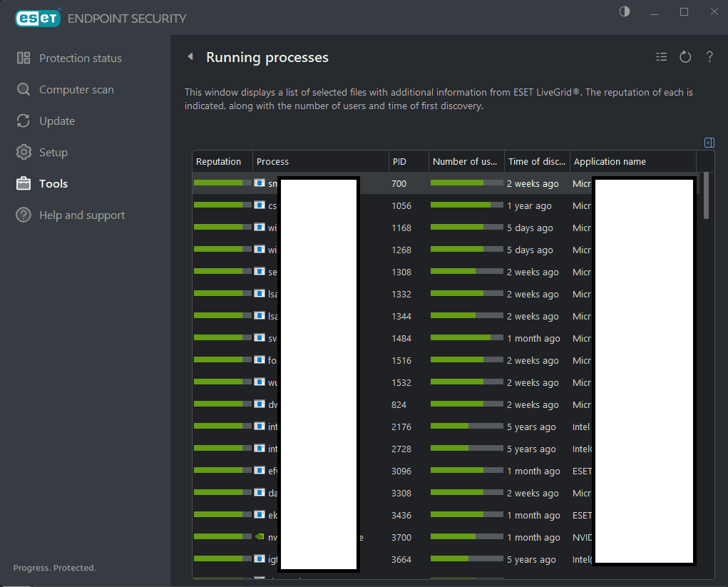
Task: Sort by Time of discovery column
Action: click(537, 161)
